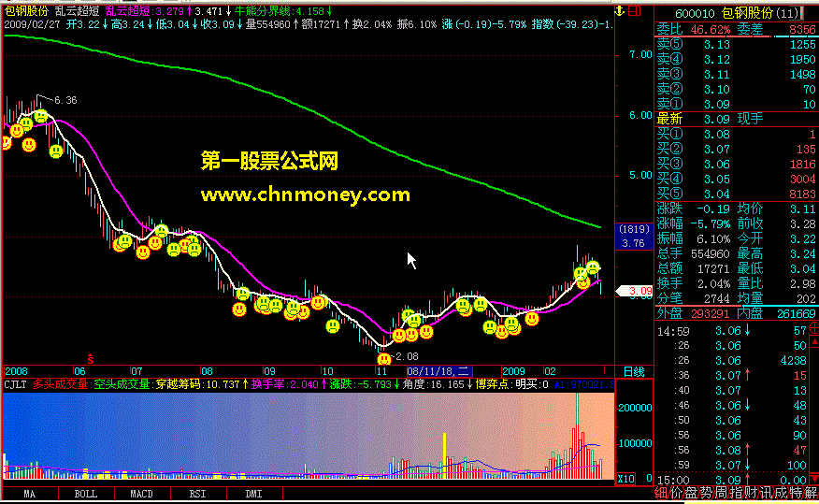Click the 15:00 closing tick at 3.09
The height and width of the screenshot is (504, 819).
(732, 480)
